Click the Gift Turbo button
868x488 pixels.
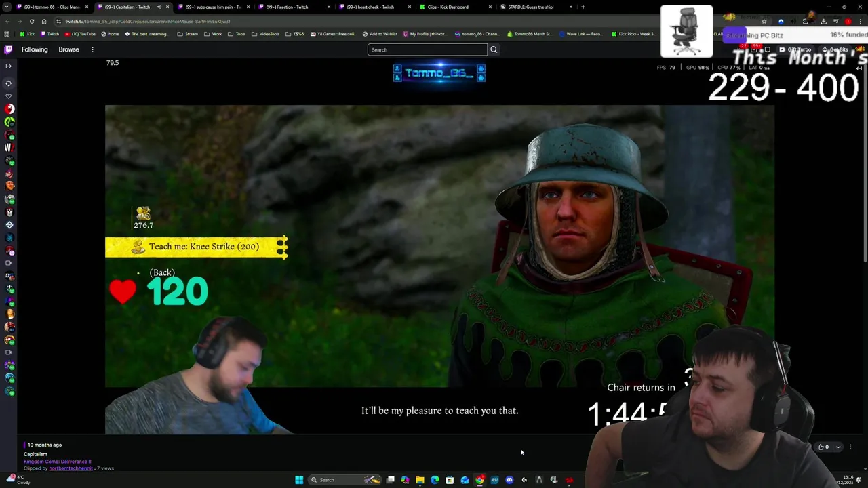pos(795,49)
